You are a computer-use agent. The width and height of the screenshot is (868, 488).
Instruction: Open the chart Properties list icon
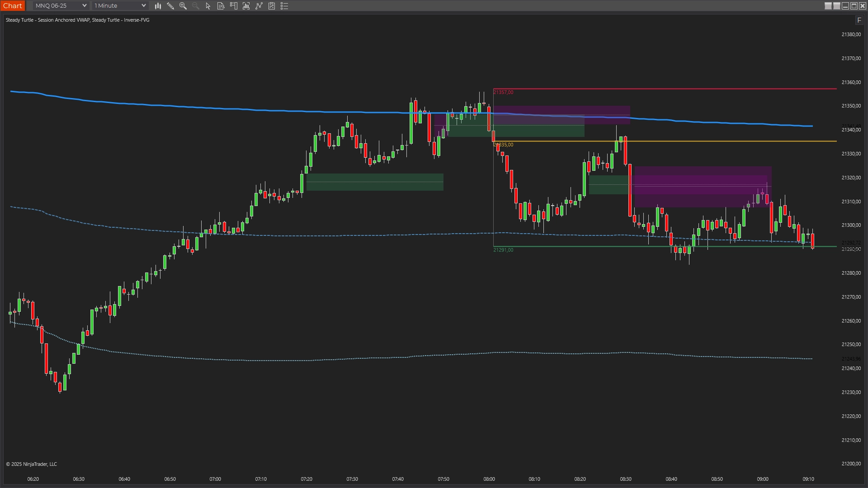coord(284,6)
